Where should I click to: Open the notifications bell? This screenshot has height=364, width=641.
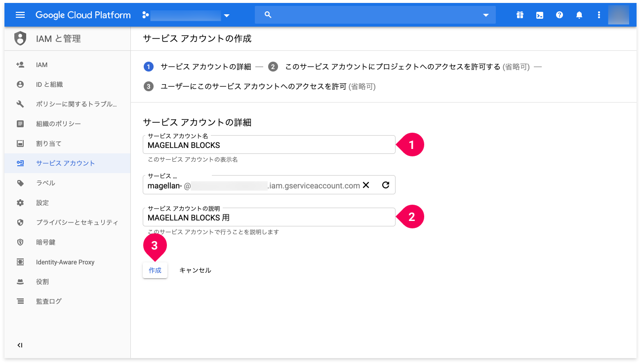pos(579,15)
